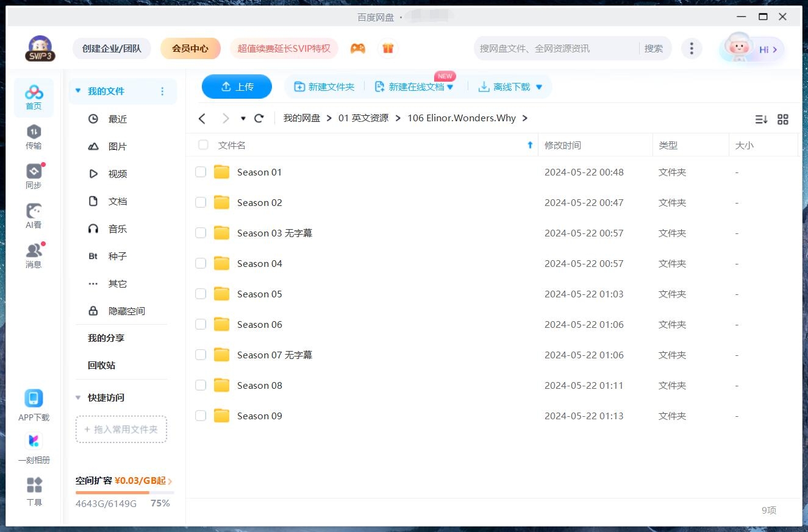
Task: Open the 消息 messages panel
Action: coord(34,254)
